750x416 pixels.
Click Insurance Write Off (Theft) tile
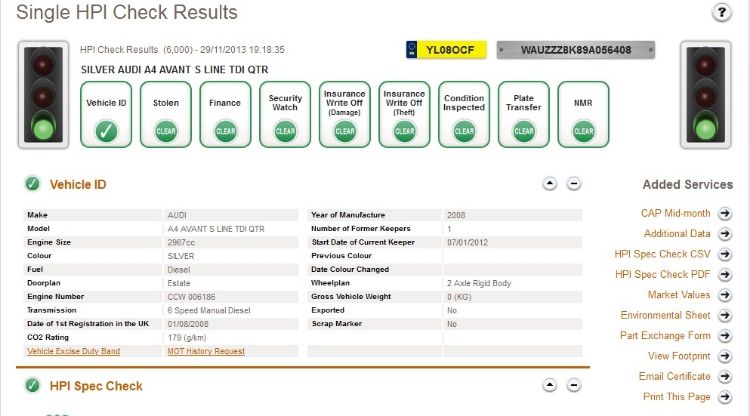404,114
